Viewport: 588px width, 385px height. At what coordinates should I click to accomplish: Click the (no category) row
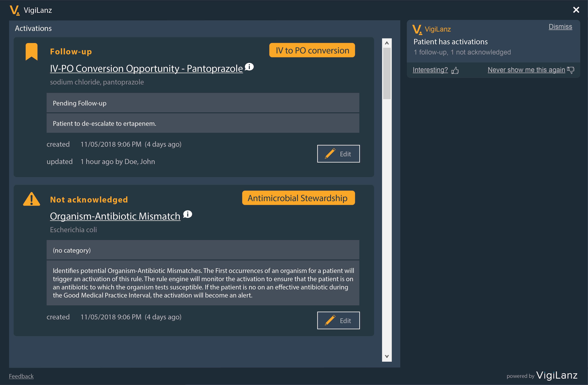tap(203, 250)
